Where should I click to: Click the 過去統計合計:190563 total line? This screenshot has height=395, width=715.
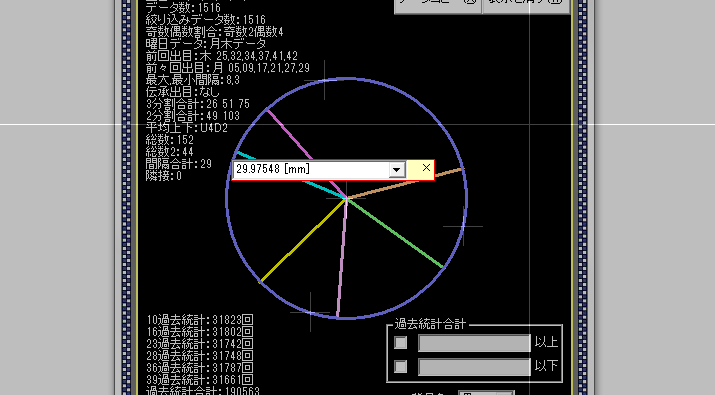[203, 391]
